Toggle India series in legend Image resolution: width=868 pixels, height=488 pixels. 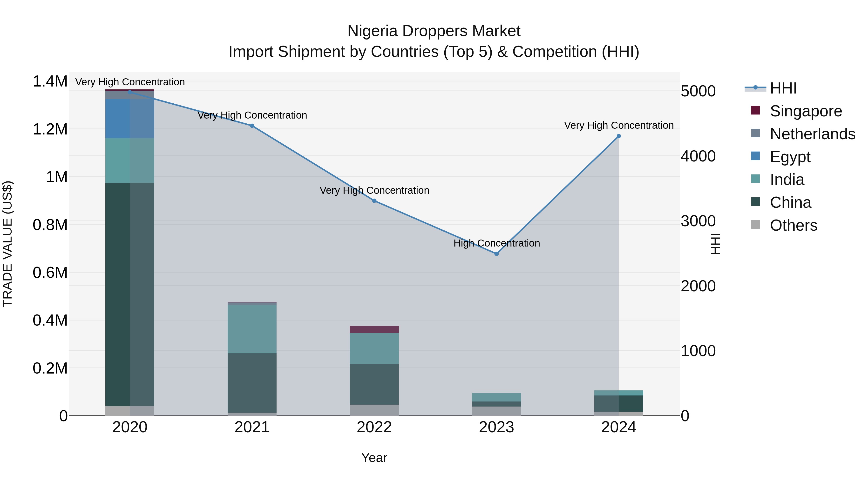(x=778, y=180)
